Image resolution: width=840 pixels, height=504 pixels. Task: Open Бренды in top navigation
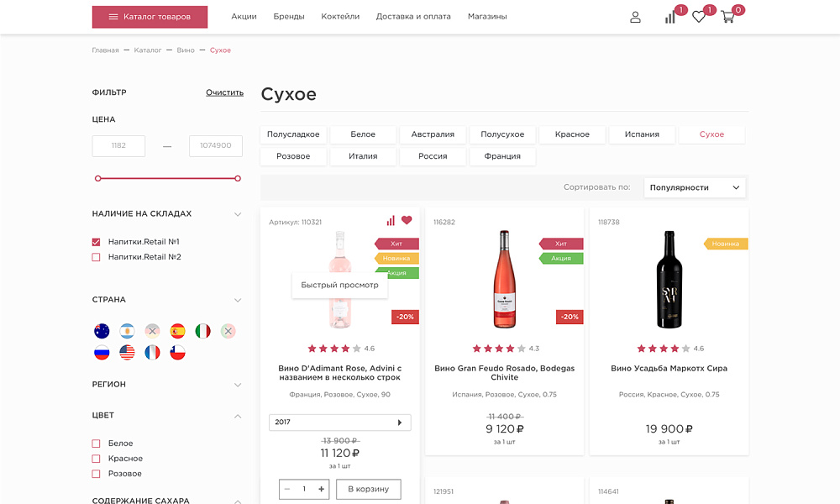pyautogui.click(x=289, y=17)
